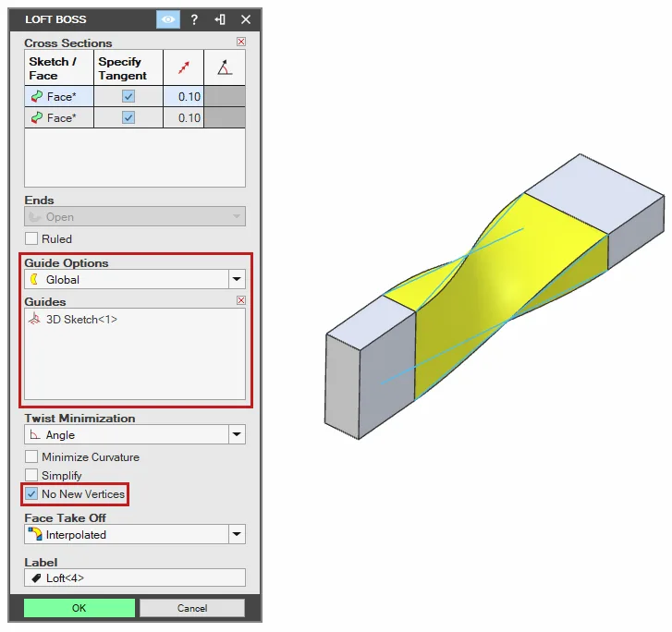Enable the Minimize Curvature checkbox
Screen dimensions: 672x632
tap(31, 456)
